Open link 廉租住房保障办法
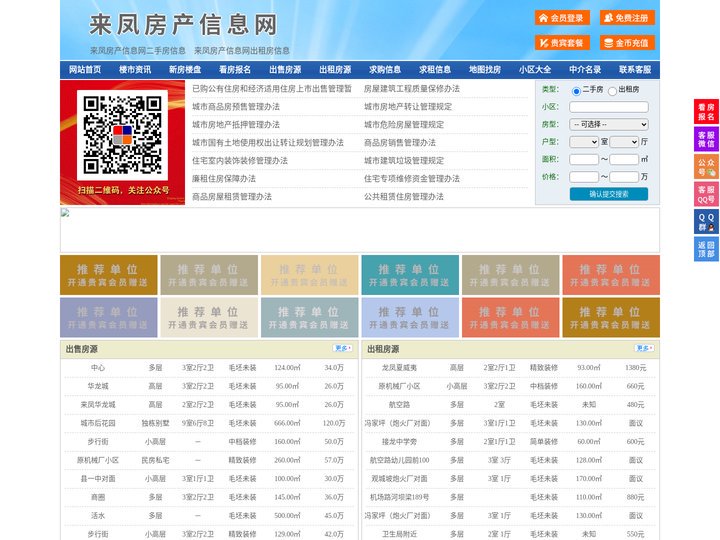 point(224,179)
